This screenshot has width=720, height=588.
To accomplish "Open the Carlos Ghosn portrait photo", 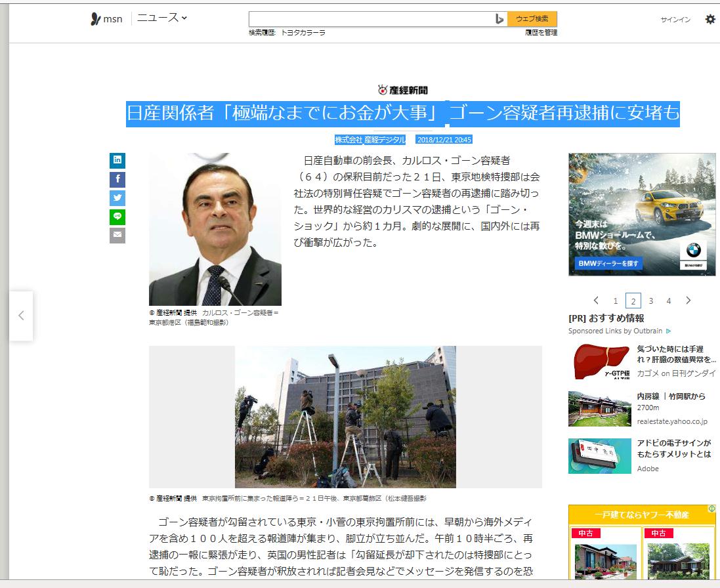I will pos(215,230).
